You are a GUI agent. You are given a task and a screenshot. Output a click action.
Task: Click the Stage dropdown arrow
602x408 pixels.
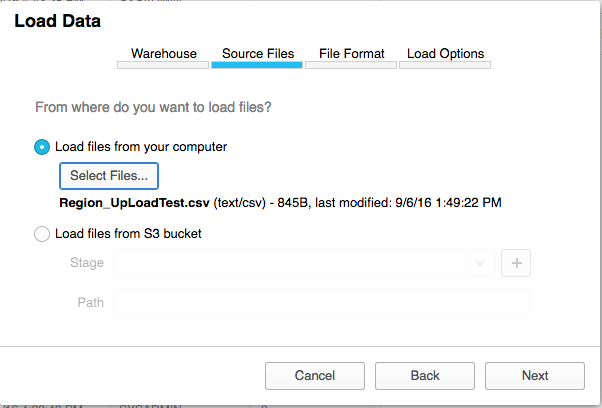pyautogui.click(x=481, y=263)
